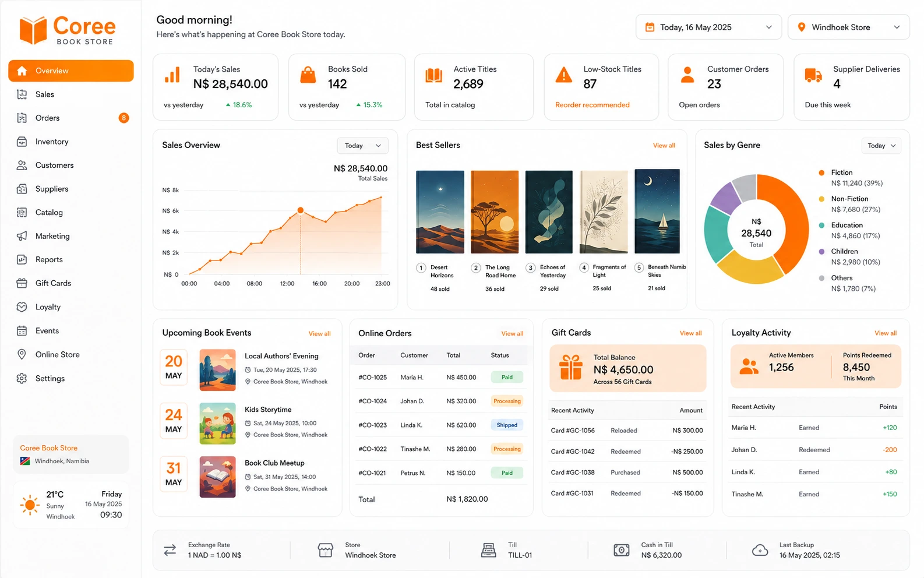Click the Shipped status for order #CO-1023
The width and height of the screenshot is (924, 578).
507,425
